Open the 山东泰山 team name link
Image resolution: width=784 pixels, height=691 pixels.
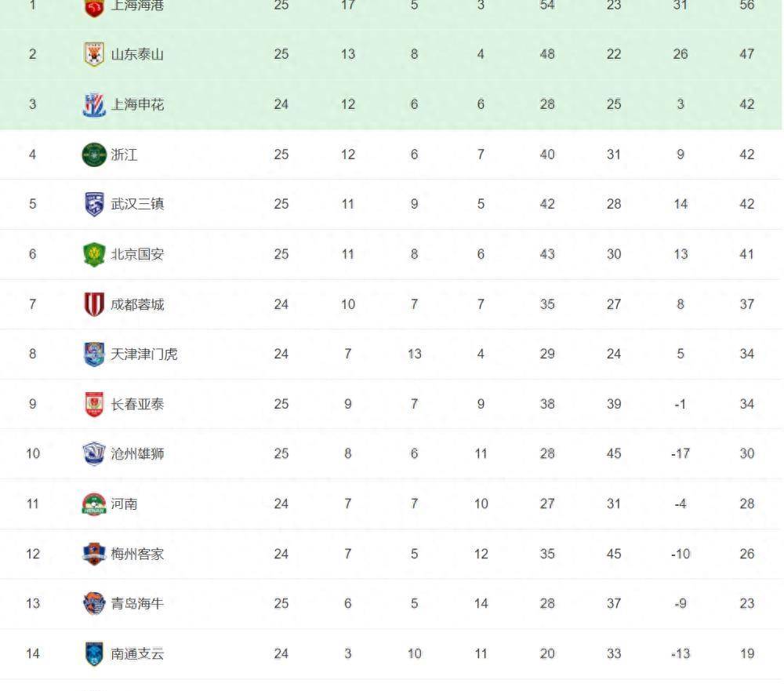(x=137, y=55)
